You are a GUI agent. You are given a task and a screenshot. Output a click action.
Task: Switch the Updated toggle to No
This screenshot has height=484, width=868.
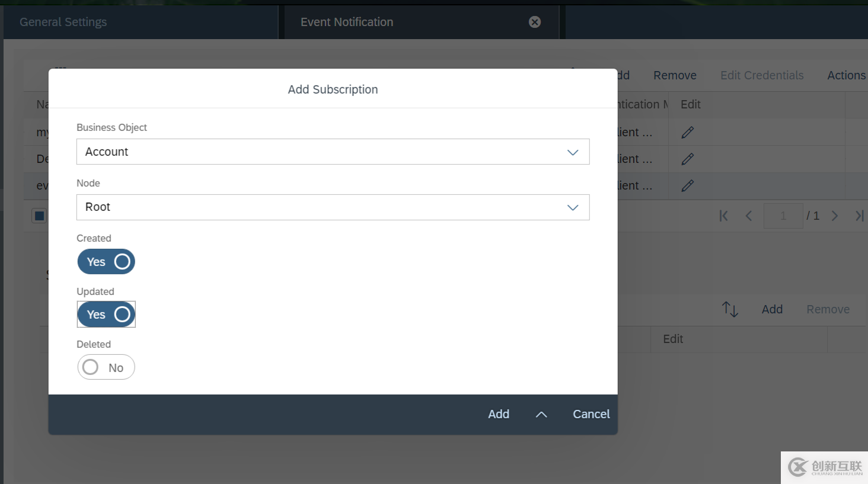tap(106, 314)
